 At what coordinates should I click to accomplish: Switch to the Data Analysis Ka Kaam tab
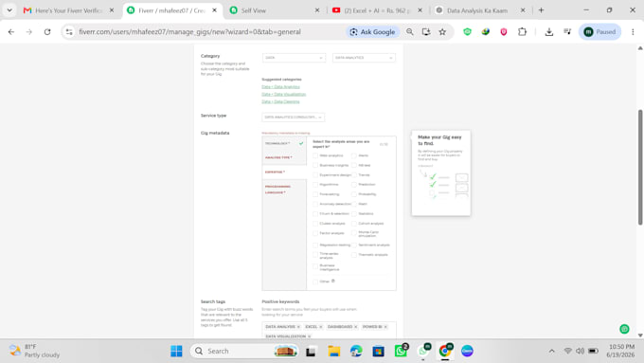point(477,10)
